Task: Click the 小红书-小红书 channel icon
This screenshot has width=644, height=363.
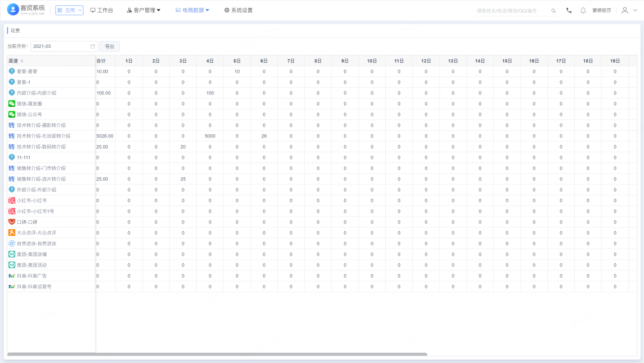Action: 12,200
